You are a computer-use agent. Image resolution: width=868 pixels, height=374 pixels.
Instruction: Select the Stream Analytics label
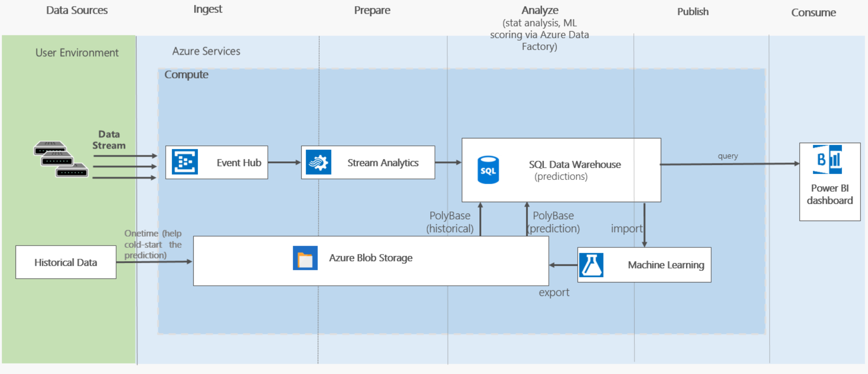pyautogui.click(x=383, y=163)
